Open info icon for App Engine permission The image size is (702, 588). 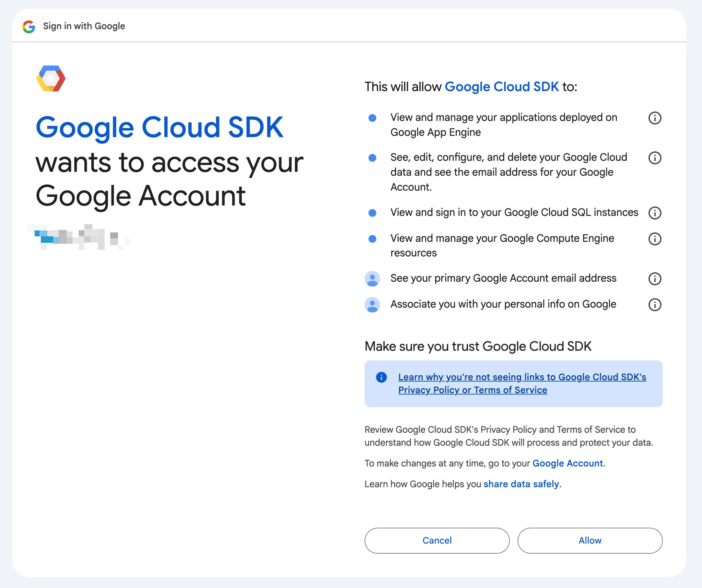pos(655,118)
